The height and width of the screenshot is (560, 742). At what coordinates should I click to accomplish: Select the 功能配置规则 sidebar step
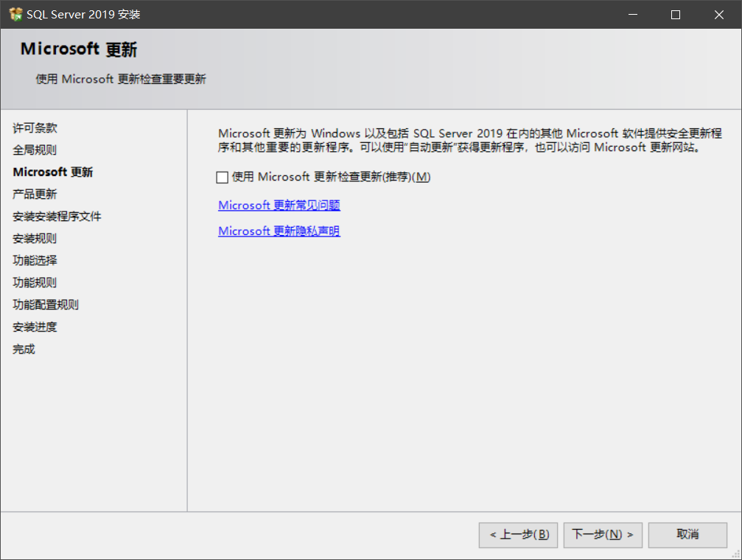click(x=46, y=305)
